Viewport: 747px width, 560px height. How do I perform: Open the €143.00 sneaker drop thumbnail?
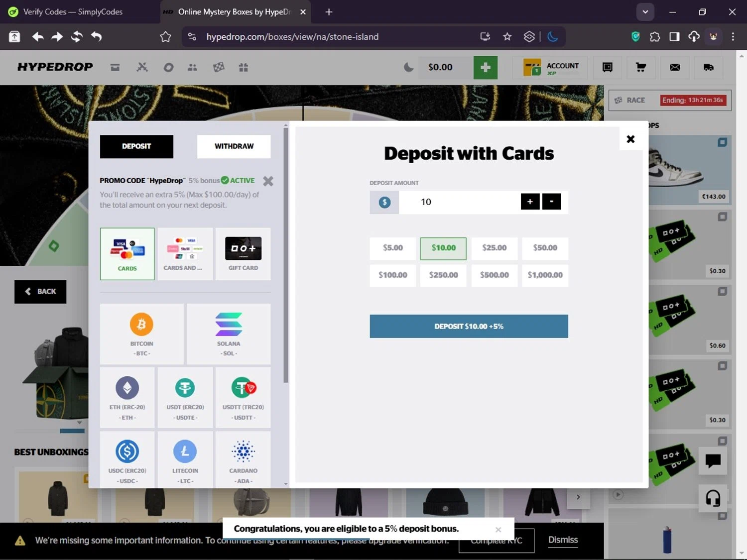[690, 170]
